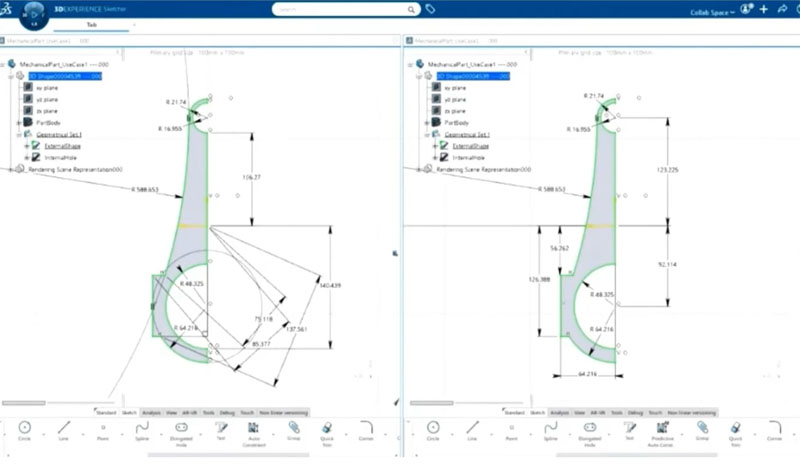Image resolution: width=800 pixels, height=464 pixels.
Task: Select highlighted 3D Shape node in left tree
Action: [65, 76]
